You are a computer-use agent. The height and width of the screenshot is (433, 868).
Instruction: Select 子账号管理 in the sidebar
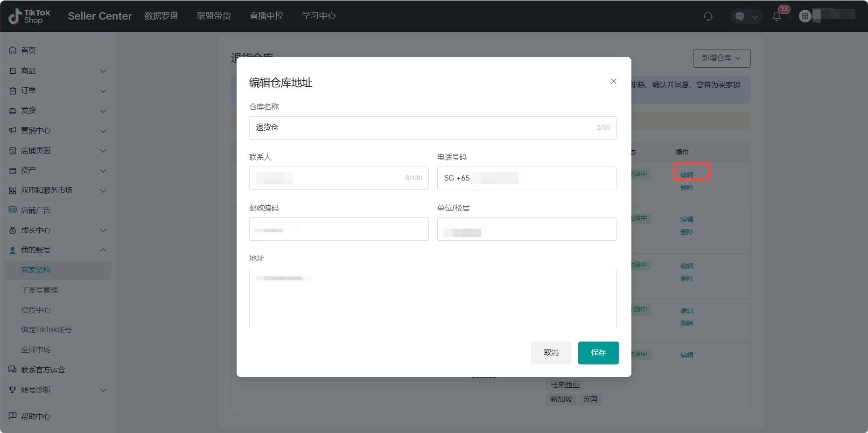(40, 290)
